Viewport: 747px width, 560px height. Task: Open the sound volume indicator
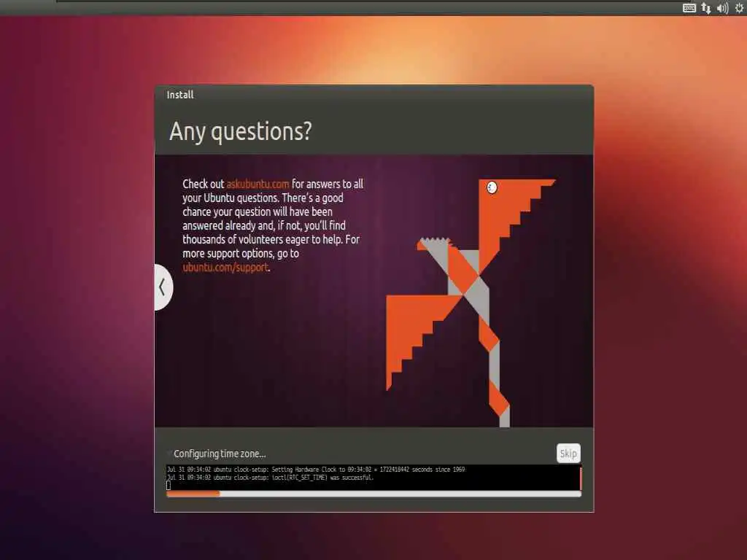[x=722, y=7]
